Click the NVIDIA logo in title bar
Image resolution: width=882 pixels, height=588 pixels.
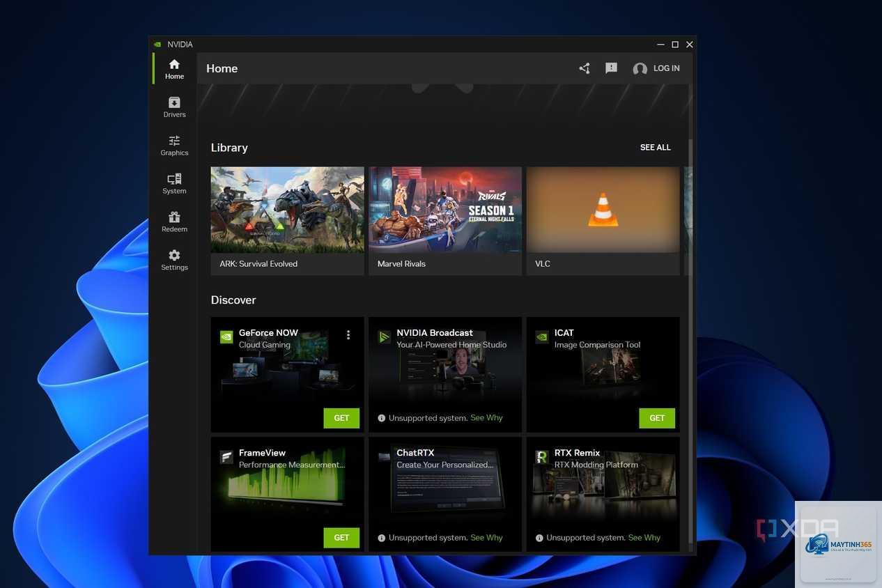click(x=158, y=45)
